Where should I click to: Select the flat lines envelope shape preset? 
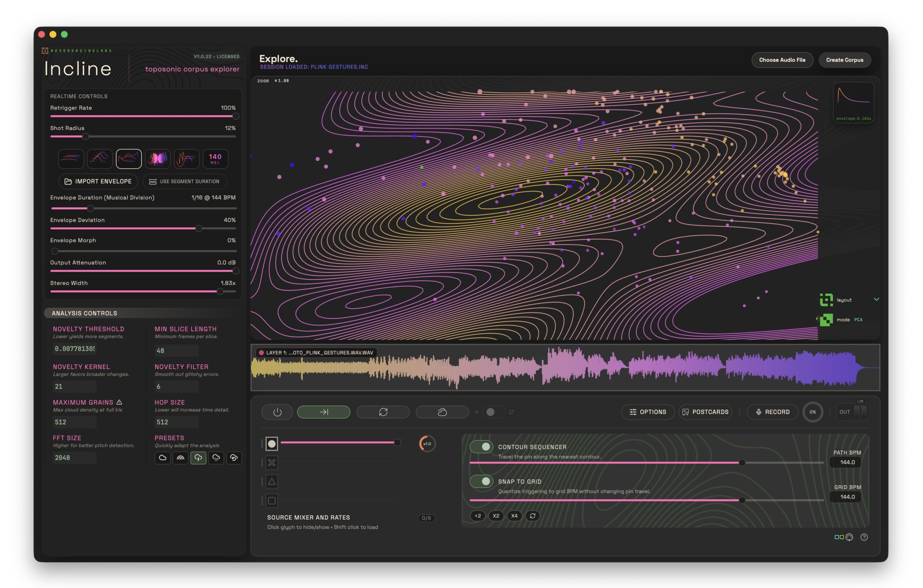pyautogui.click(x=71, y=159)
